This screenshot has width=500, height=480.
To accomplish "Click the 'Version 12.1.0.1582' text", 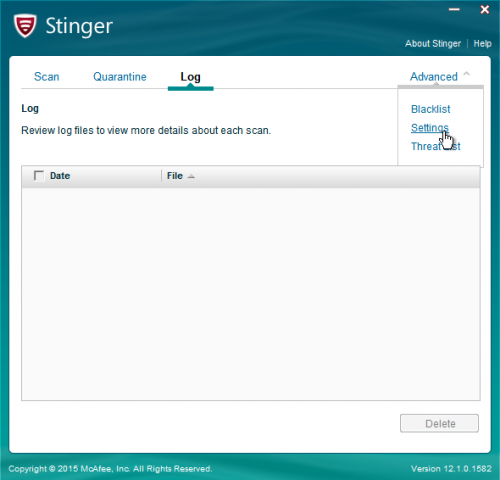I will (x=451, y=469).
